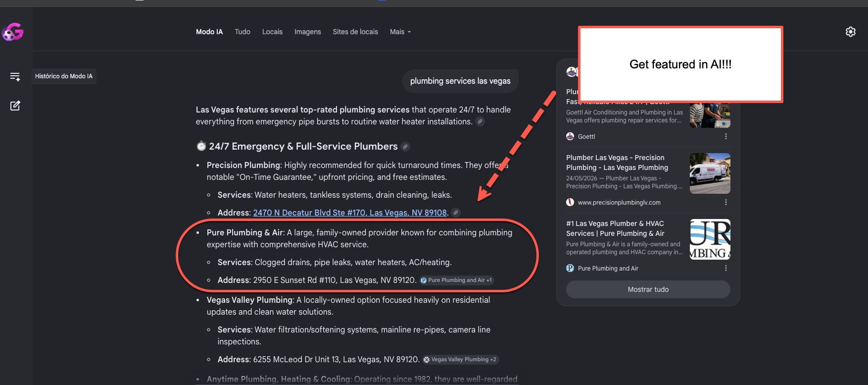Switch to the Modo IA tab
The image size is (868, 385).
209,32
